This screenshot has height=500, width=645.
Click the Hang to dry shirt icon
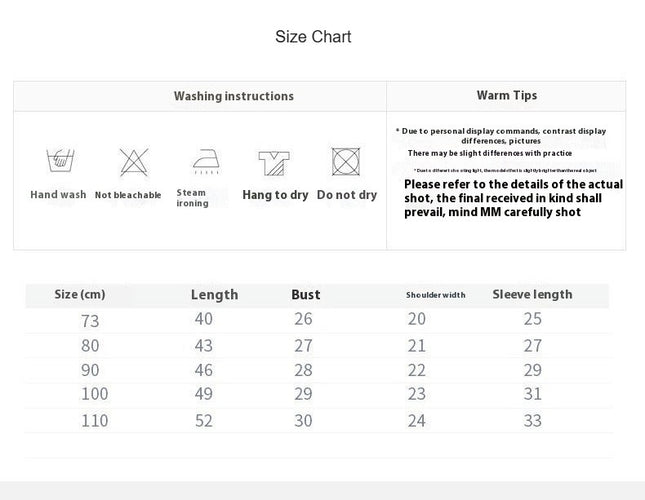(274, 163)
